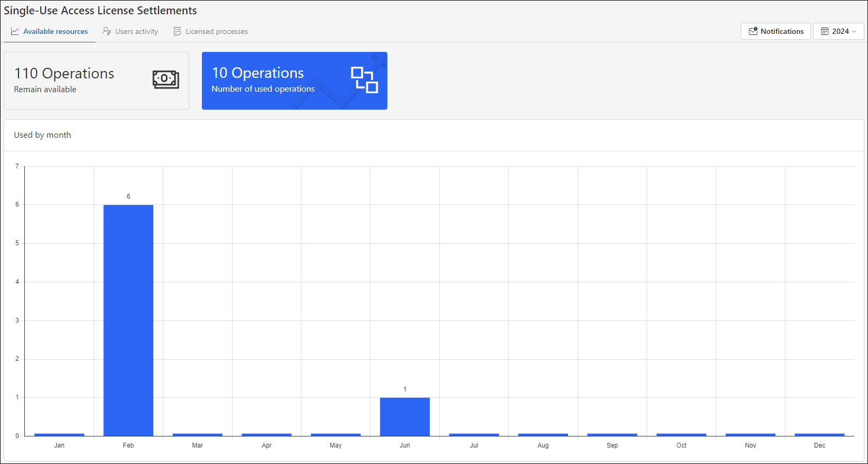Click the 'Jun' axis label
Image resolution: width=868 pixels, height=464 pixels.
[x=405, y=445]
